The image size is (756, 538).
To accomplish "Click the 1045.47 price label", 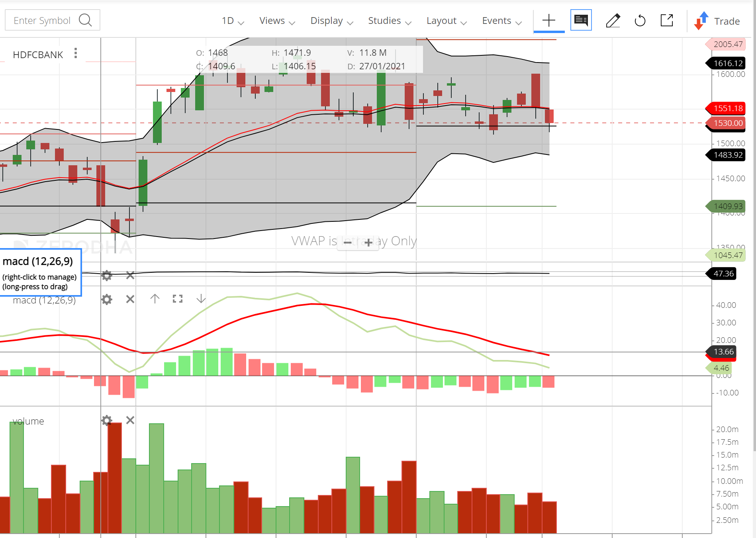I will point(726,255).
